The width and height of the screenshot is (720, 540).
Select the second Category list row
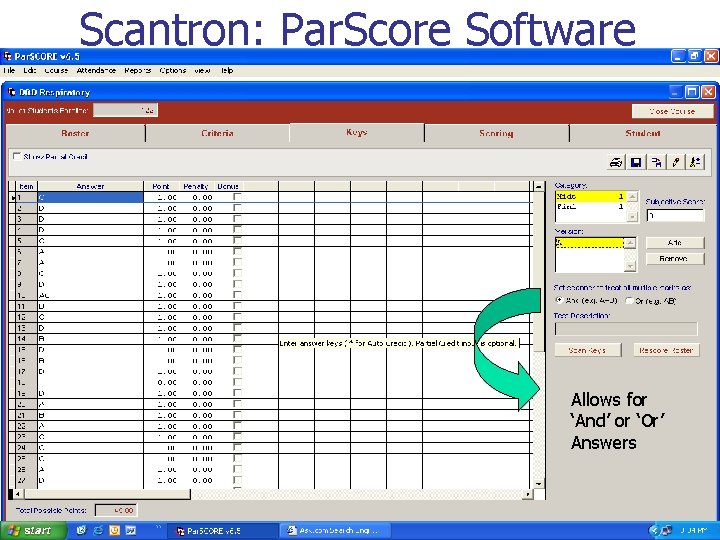coord(590,207)
